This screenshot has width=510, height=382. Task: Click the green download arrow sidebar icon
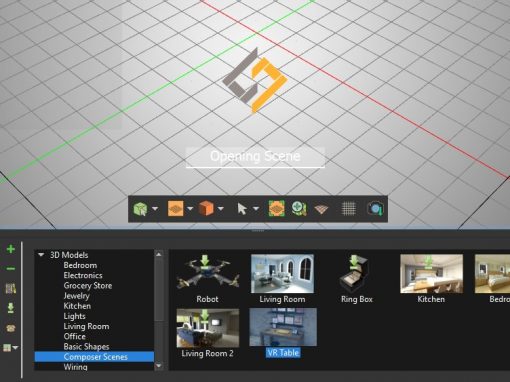[11, 308]
